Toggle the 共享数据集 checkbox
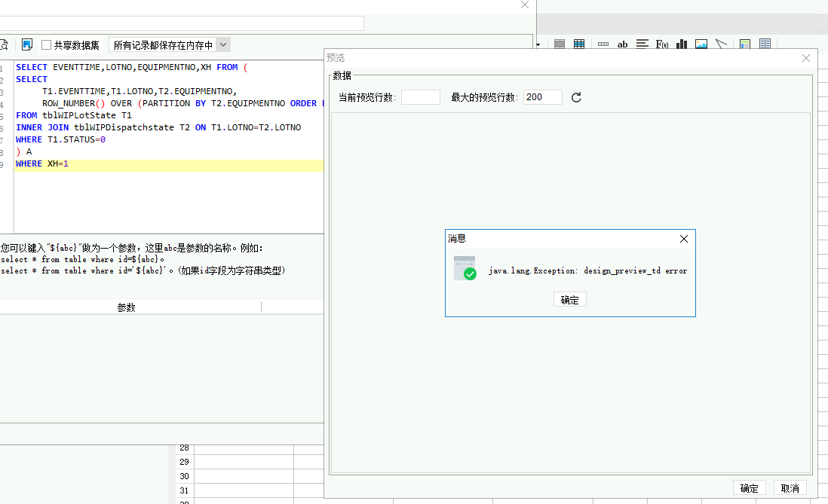The width and height of the screenshot is (828, 504). pos(47,45)
